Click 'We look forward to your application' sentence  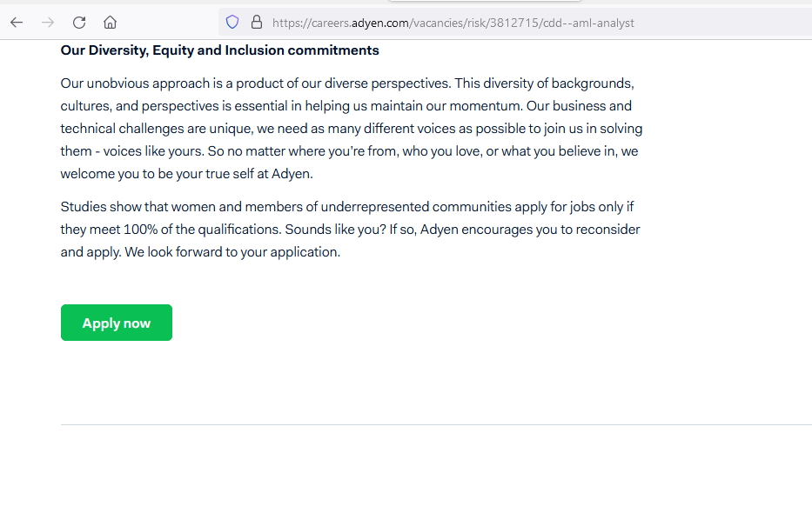pos(232,252)
